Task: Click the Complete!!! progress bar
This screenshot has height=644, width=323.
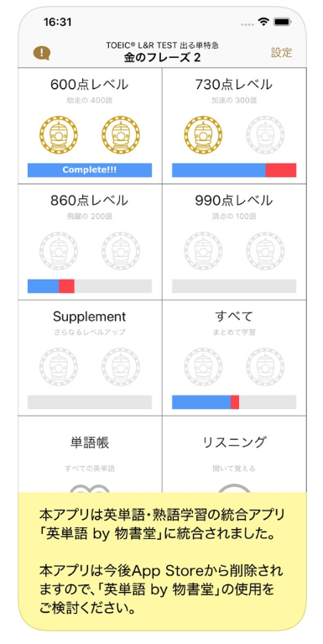Action: 90,170
